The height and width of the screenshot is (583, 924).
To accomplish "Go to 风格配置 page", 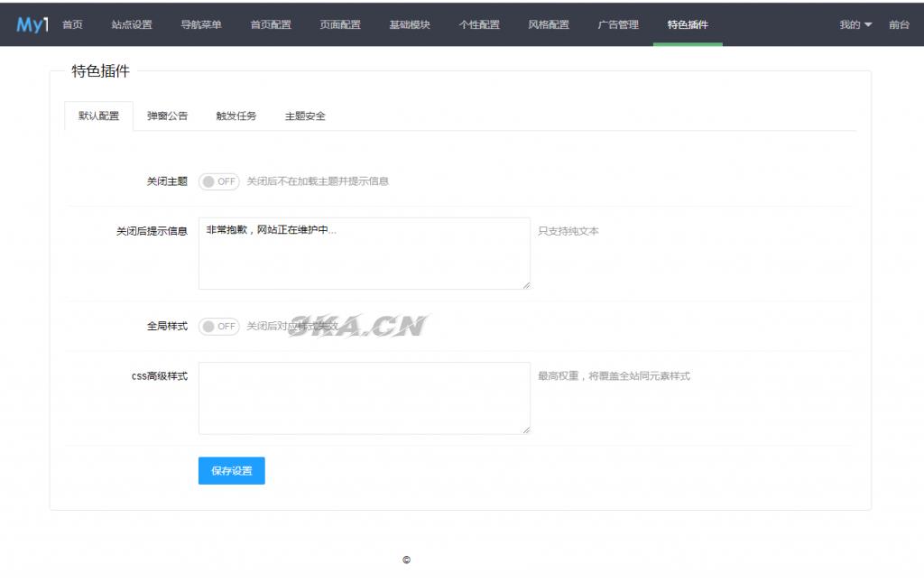I will (x=549, y=24).
